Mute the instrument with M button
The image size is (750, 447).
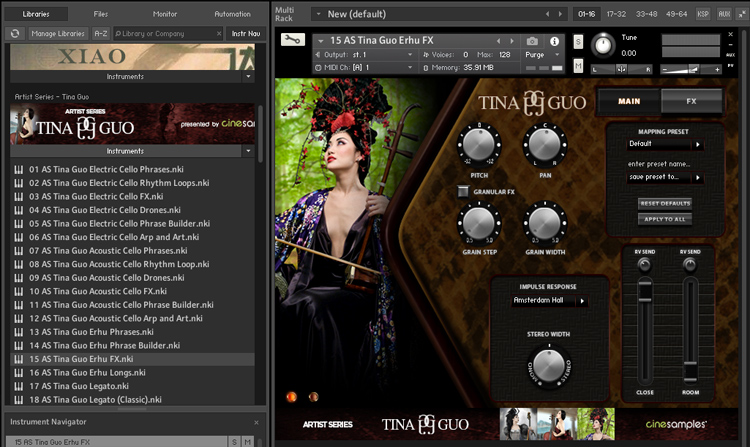click(x=578, y=65)
